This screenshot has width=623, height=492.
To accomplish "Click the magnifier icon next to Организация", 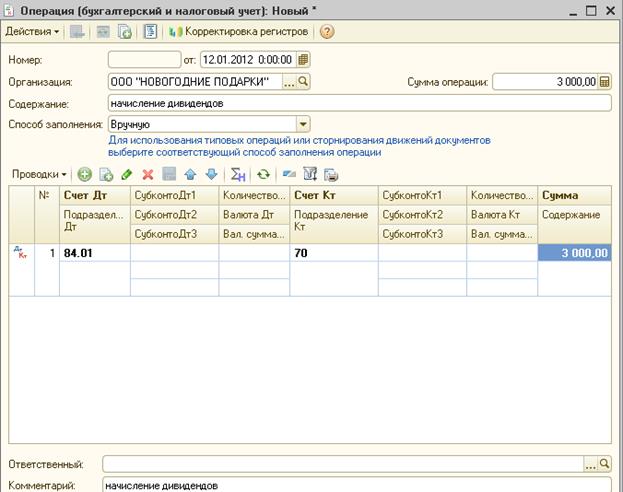I will (303, 82).
